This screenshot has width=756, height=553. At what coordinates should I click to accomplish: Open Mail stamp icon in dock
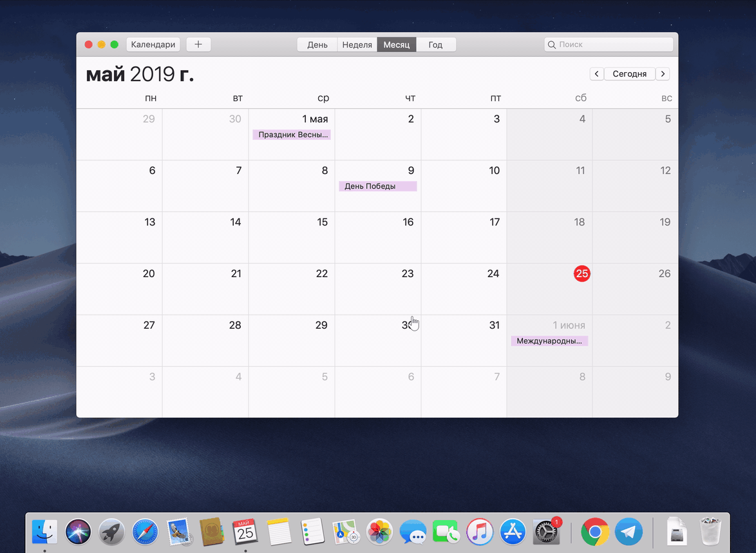pyautogui.click(x=179, y=532)
